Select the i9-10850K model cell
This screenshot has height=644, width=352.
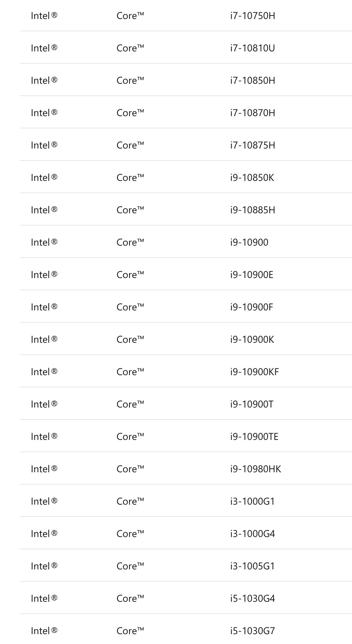(x=252, y=178)
